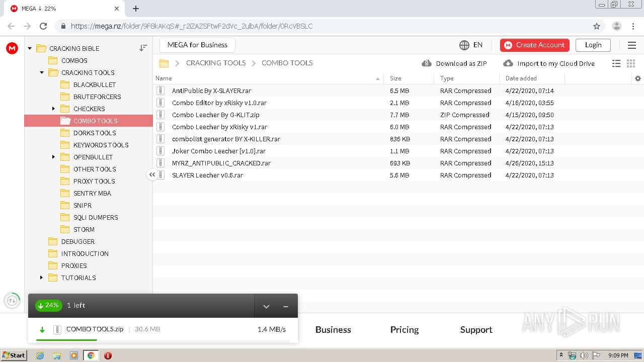The image size is (644, 362).
Task: Click Download as ZIP
Action: (x=454, y=63)
